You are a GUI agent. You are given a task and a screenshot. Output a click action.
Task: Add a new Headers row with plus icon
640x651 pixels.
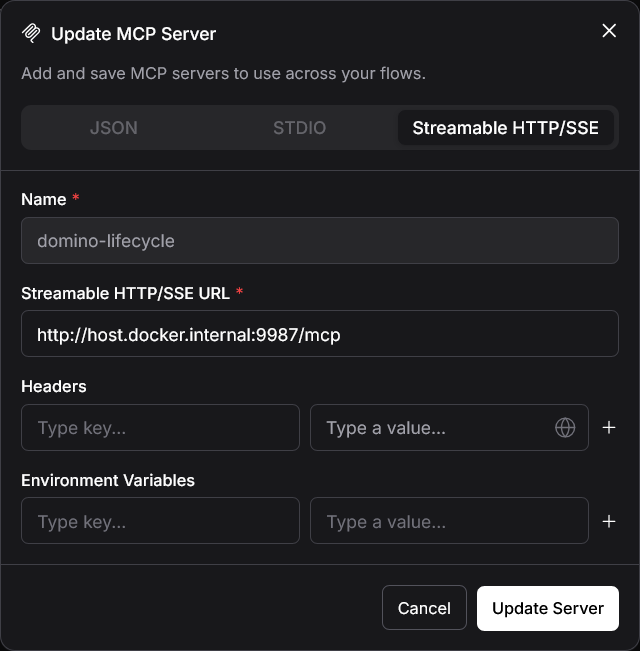[x=608, y=427]
